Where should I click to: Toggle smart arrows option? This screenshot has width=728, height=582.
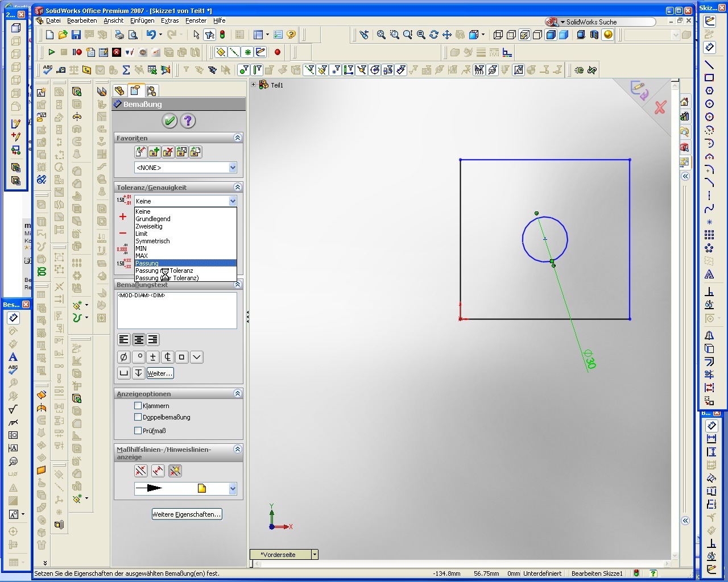click(x=175, y=471)
